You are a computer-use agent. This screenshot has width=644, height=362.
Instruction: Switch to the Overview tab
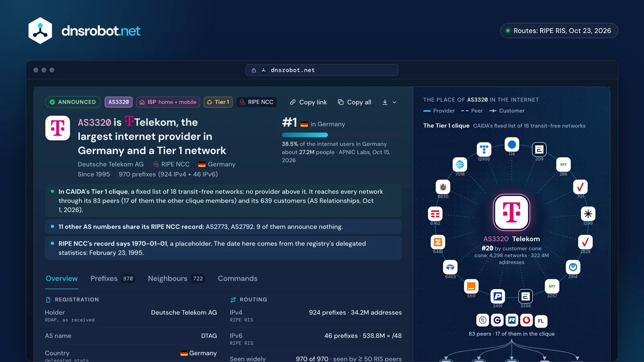[62, 278]
